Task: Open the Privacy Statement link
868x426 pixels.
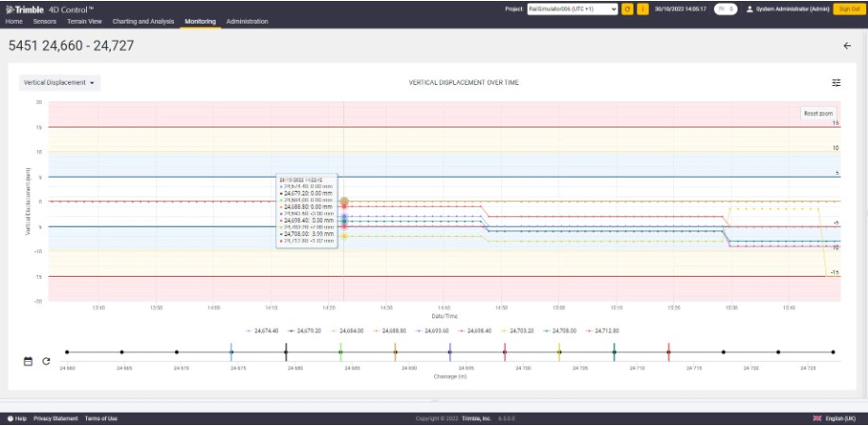Action: tap(56, 418)
